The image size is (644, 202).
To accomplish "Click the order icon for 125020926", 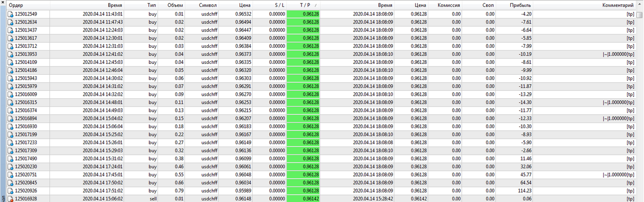I will coord(10,191).
